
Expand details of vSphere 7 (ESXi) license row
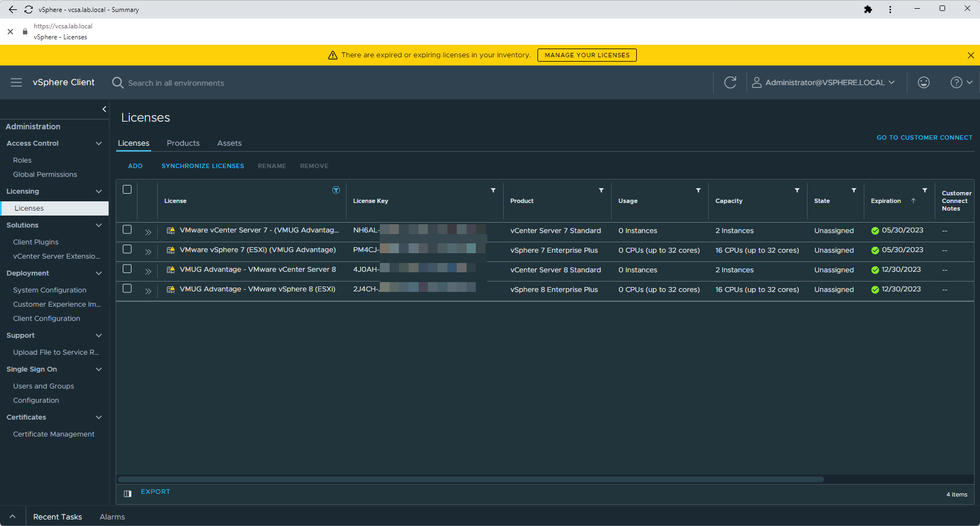coord(148,252)
